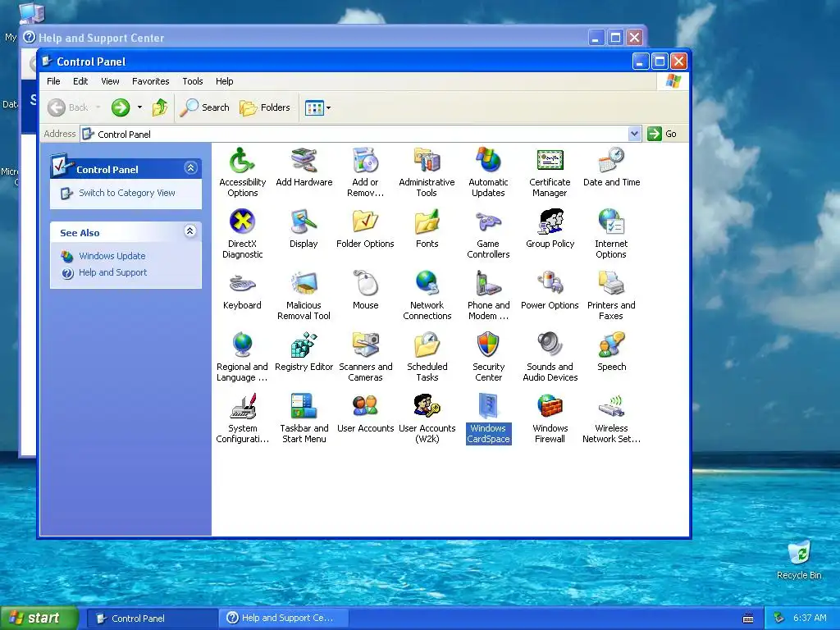Select the Display applet icon

click(304, 221)
